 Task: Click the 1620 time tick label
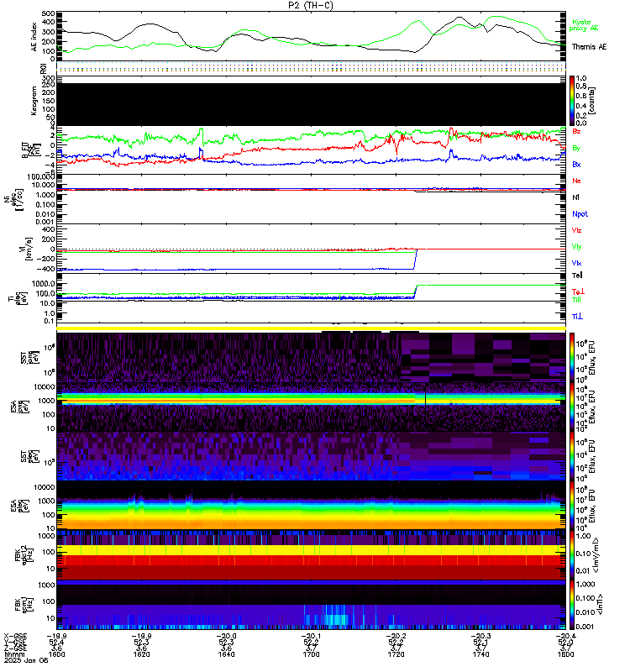141,654
